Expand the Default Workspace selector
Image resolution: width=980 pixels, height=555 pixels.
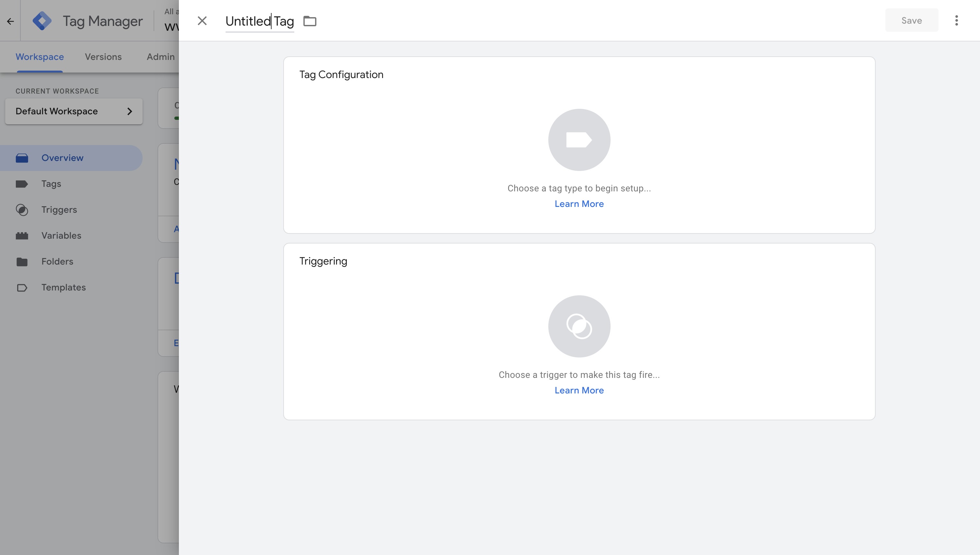pos(74,111)
